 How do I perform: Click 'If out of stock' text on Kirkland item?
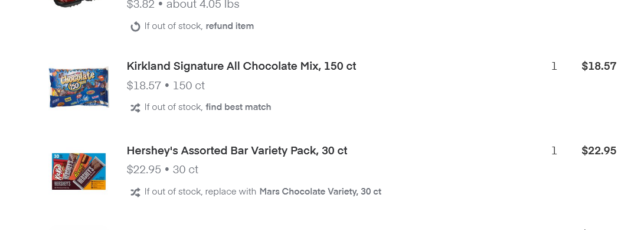(174, 107)
